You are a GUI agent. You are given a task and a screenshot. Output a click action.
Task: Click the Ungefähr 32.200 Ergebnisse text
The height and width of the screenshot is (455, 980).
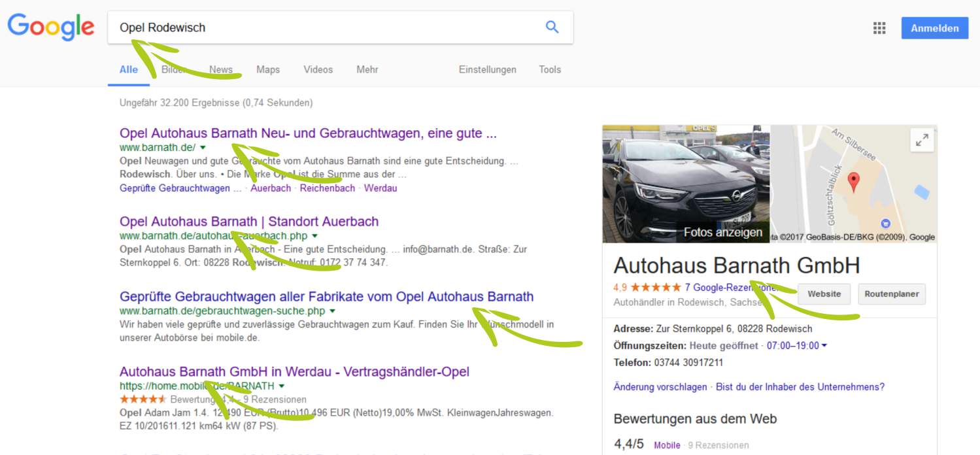coord(216,103)
